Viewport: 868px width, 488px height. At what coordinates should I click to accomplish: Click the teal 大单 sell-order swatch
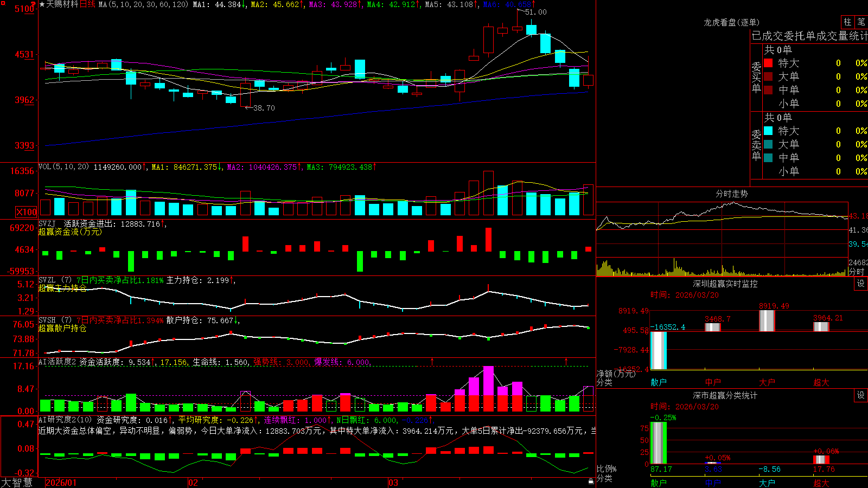pyautogui.click(x=768, y=144)
